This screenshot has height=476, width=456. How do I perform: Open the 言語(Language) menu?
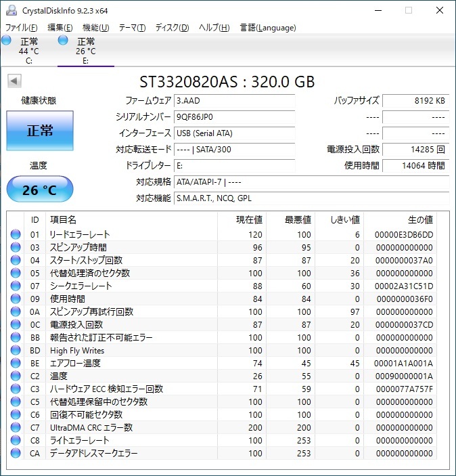click(268, 28)
